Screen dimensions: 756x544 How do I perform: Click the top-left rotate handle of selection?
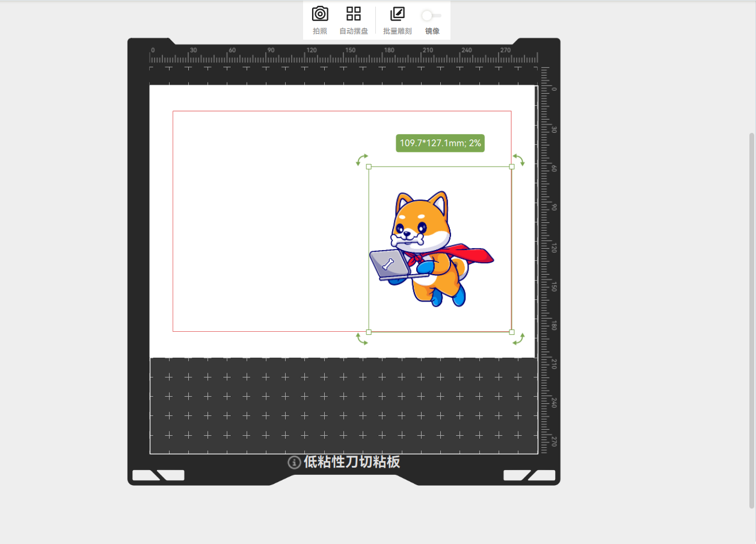tap(361, 159)
